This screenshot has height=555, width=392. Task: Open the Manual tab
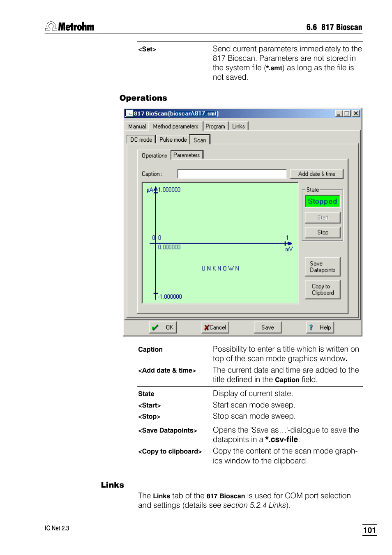[137, 126]
